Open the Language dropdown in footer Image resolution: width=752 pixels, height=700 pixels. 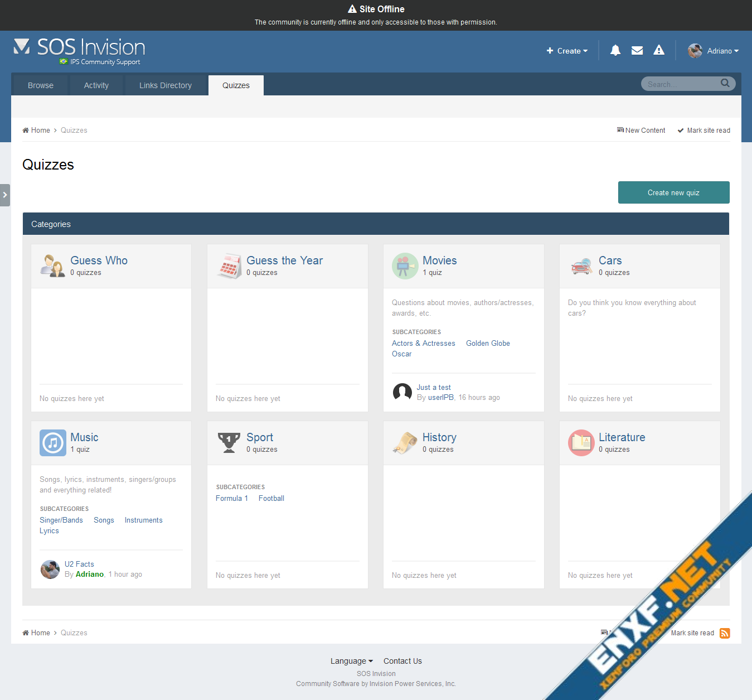(x=351, y=661)
